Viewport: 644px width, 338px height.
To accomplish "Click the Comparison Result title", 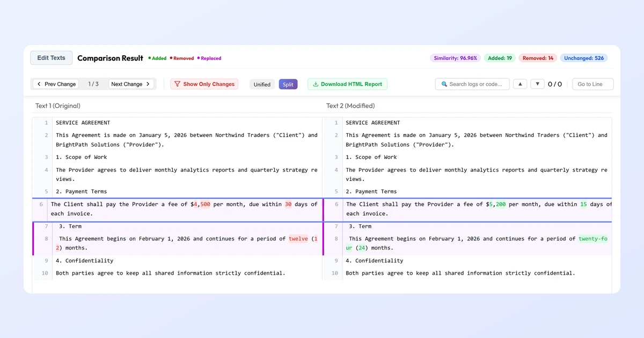I will 111,58.
